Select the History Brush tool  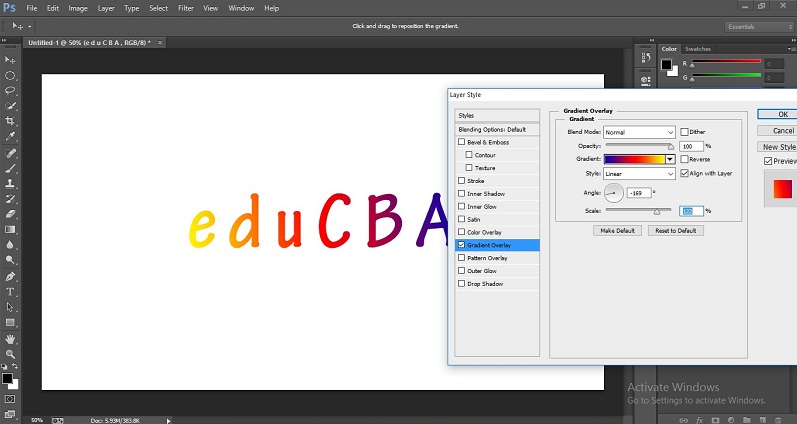coord(10,199)
